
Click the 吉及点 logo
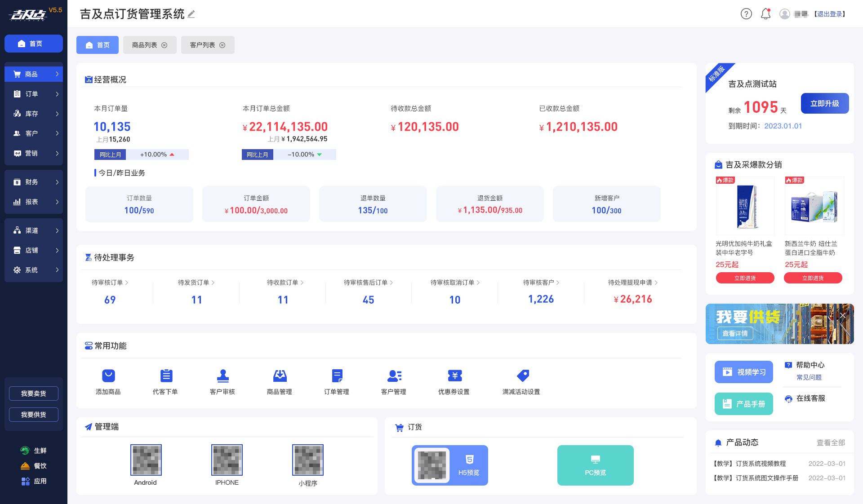pyautogui.click(x=28, y=15)
